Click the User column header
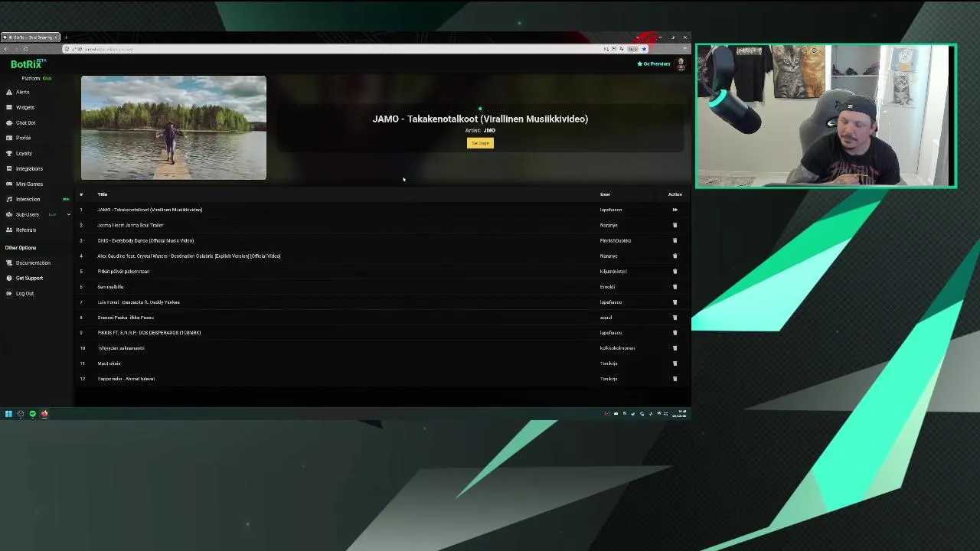 [x=605, y=194]
